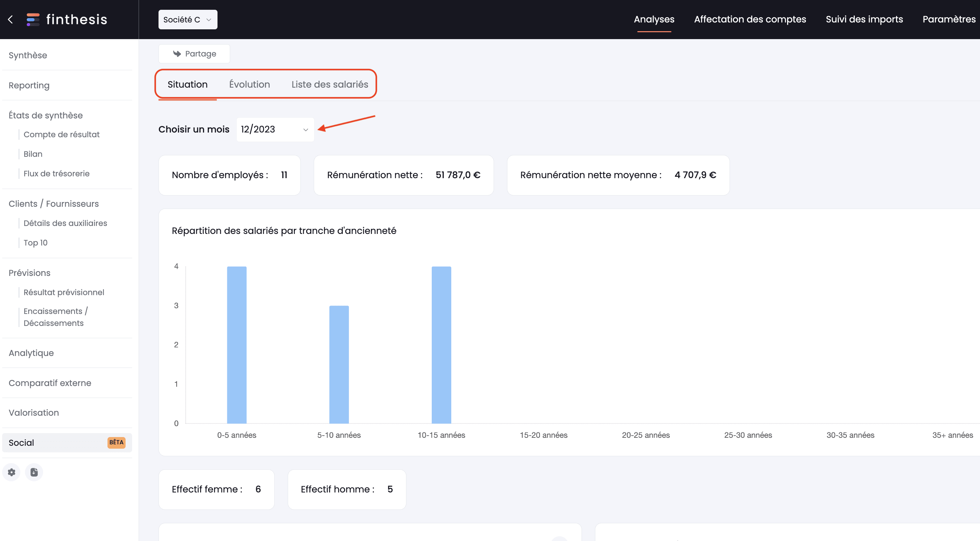Expand the États de synthèse section
This screenshot has width=980, height=541.
point(45,115)
